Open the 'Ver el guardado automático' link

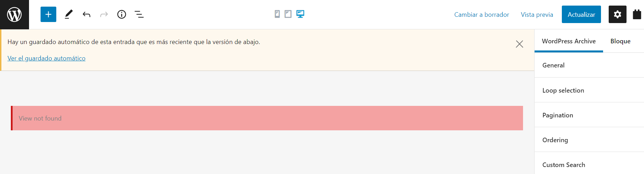tap(46, 58)
